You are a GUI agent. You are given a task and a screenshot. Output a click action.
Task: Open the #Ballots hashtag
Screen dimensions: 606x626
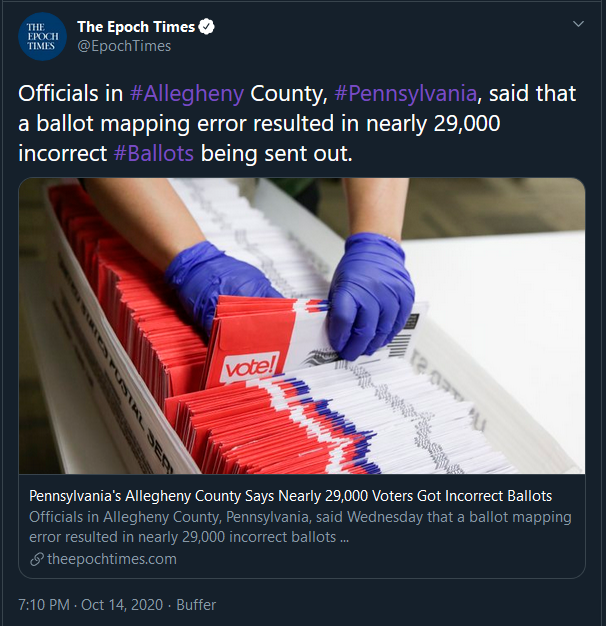point(153,154)
